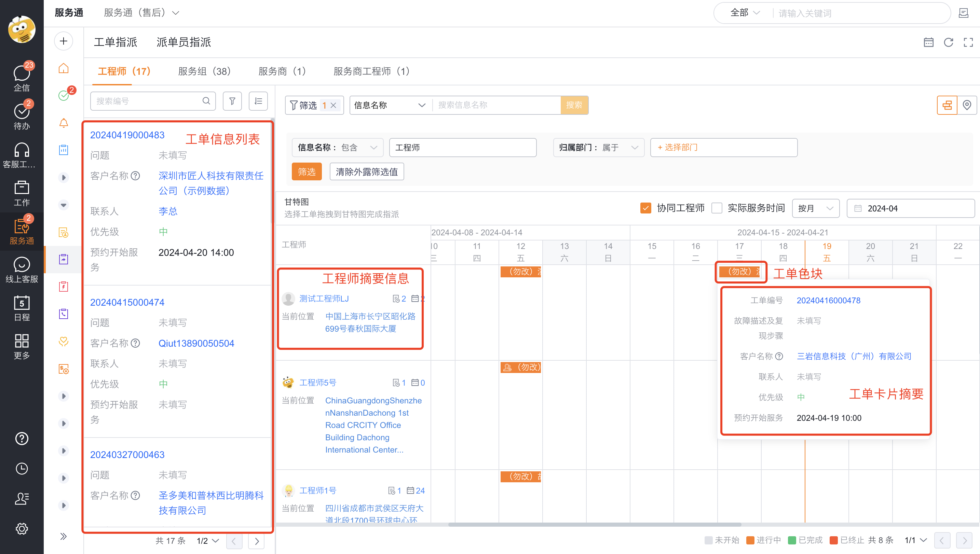Select the 服务商工程师（1） tab
The image size is (980, 554).
pos(371,71)
